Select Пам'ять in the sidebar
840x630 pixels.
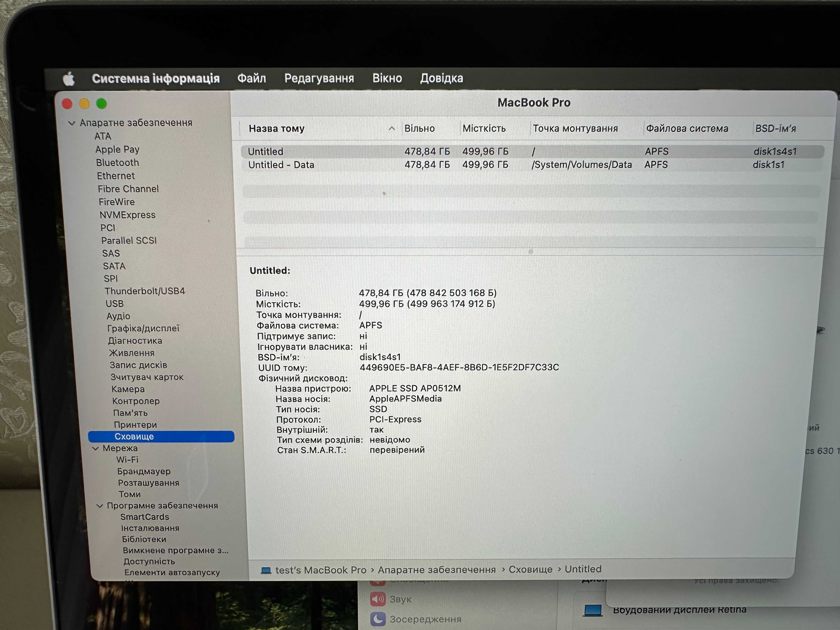(130, 413)
